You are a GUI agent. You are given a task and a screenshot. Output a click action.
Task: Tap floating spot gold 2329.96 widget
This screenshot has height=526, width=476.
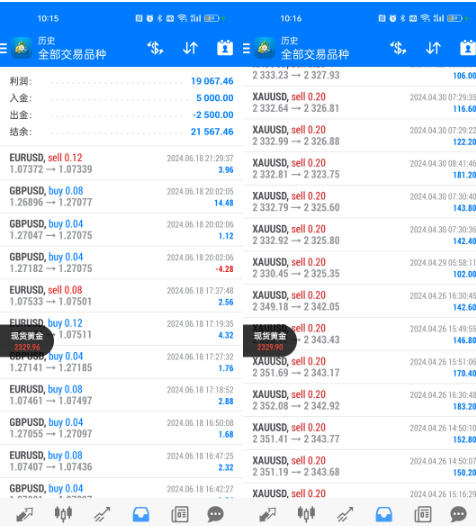pyautogui.click(x=27, y=341)
